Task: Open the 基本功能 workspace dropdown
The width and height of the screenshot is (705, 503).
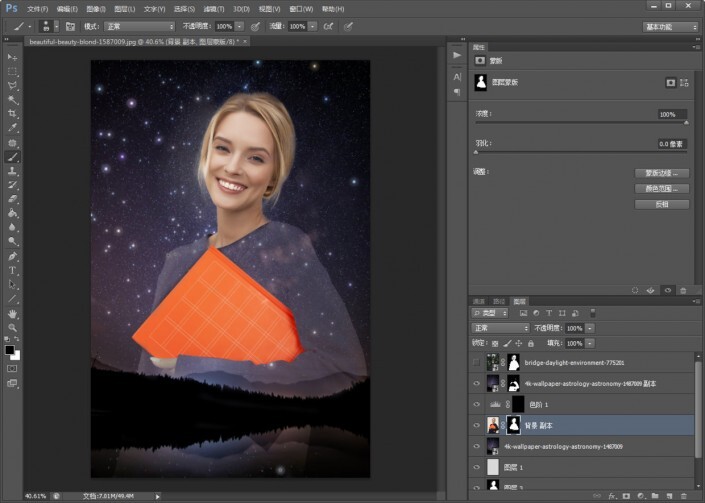Action: tap(670, 27)
